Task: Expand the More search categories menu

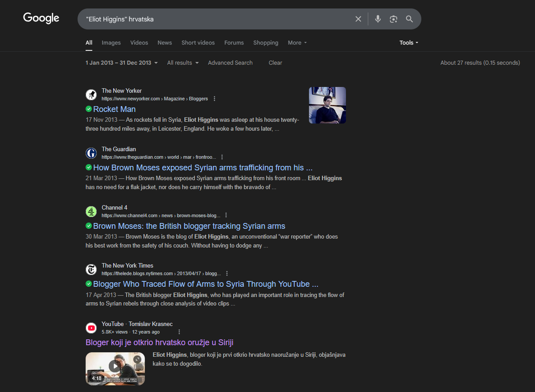Action: pyautogui.click(x=297, y=43)
